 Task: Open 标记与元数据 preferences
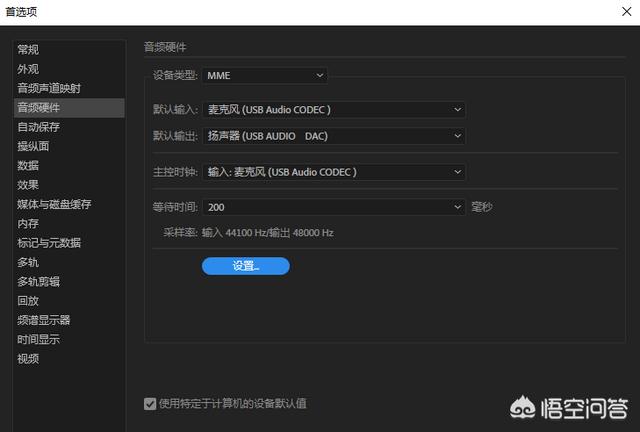click(49, 242)
